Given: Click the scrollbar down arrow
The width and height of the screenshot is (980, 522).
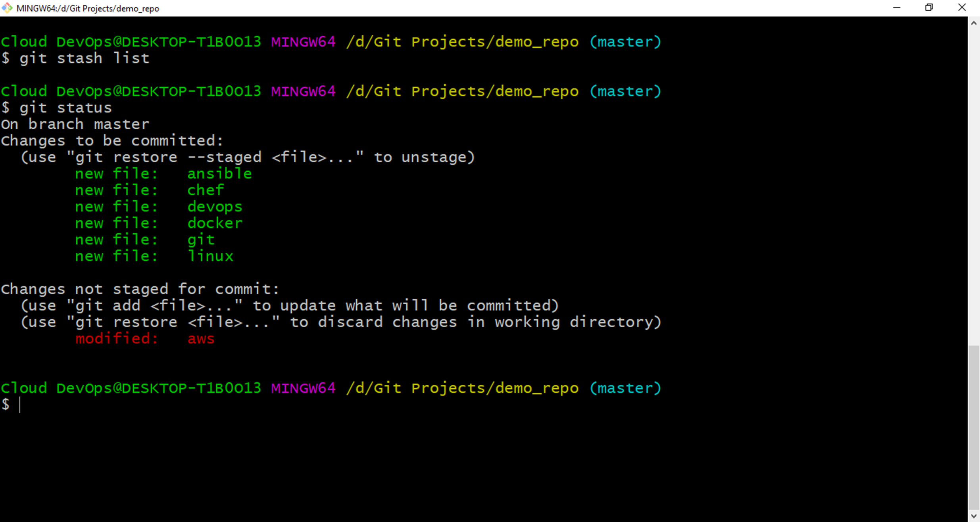Looking at the screenshot, I should (x=973, y=514).
